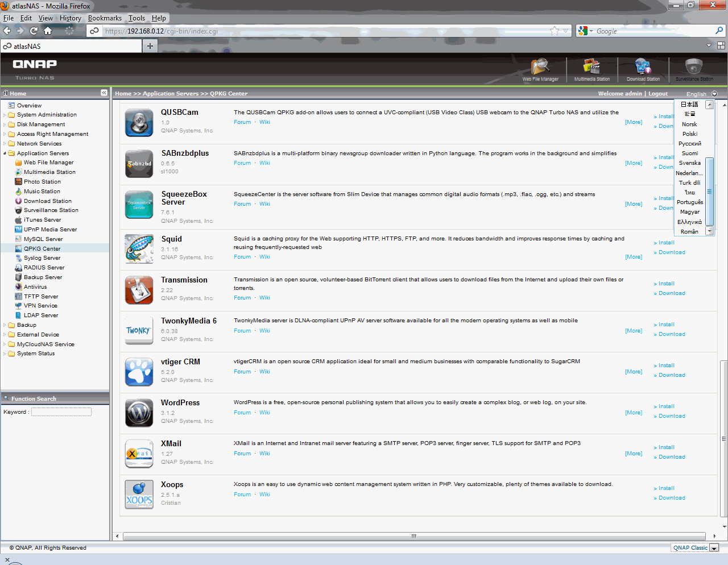
Task: Choose Português from the language list
Action: 690,202
